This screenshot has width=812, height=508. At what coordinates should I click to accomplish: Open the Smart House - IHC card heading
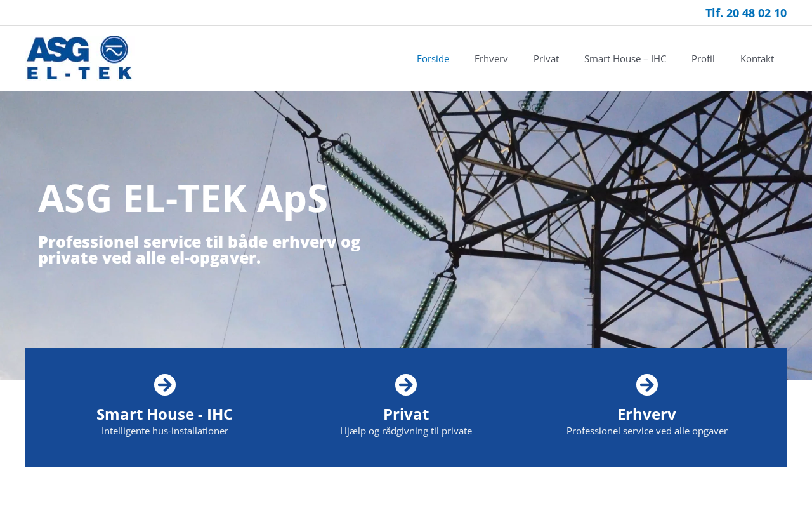165,414
